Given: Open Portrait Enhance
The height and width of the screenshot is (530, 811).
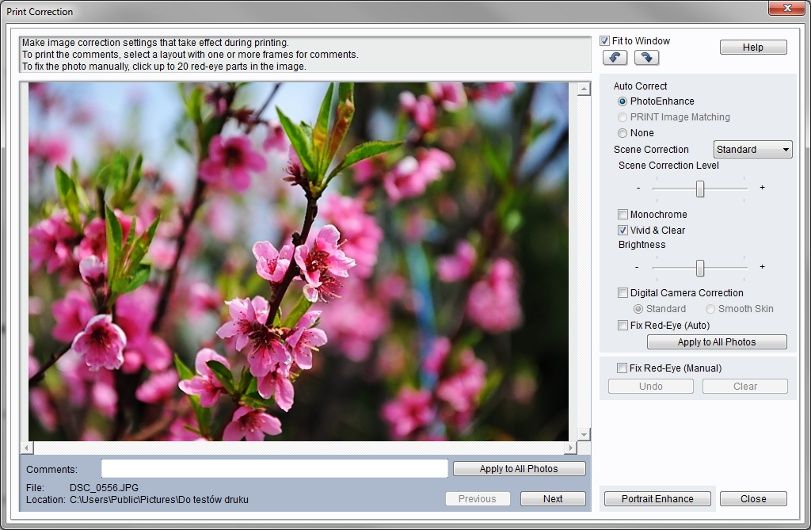Looking at the screenshot, I should (x=657, y=498).
